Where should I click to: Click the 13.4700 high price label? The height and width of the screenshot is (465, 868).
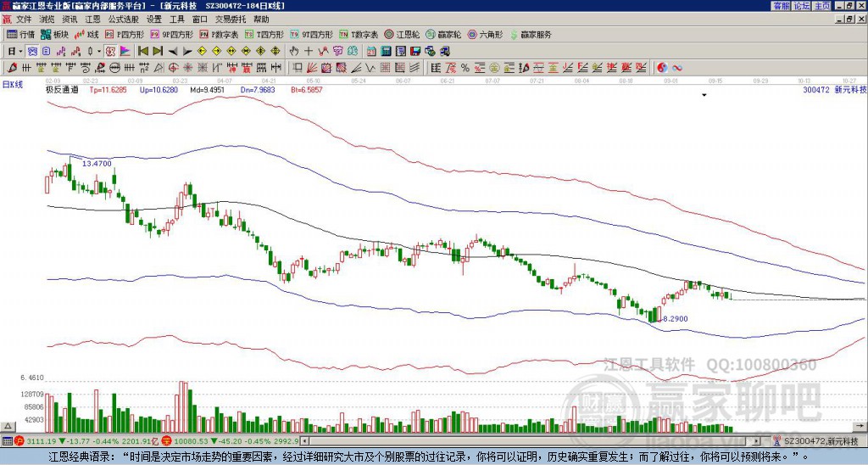tap(97, 164)
